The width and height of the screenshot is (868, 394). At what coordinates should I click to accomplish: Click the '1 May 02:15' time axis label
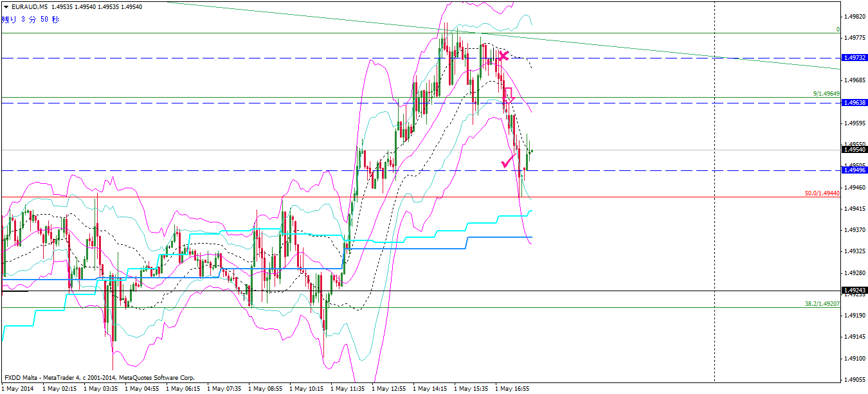coord(59,389)
